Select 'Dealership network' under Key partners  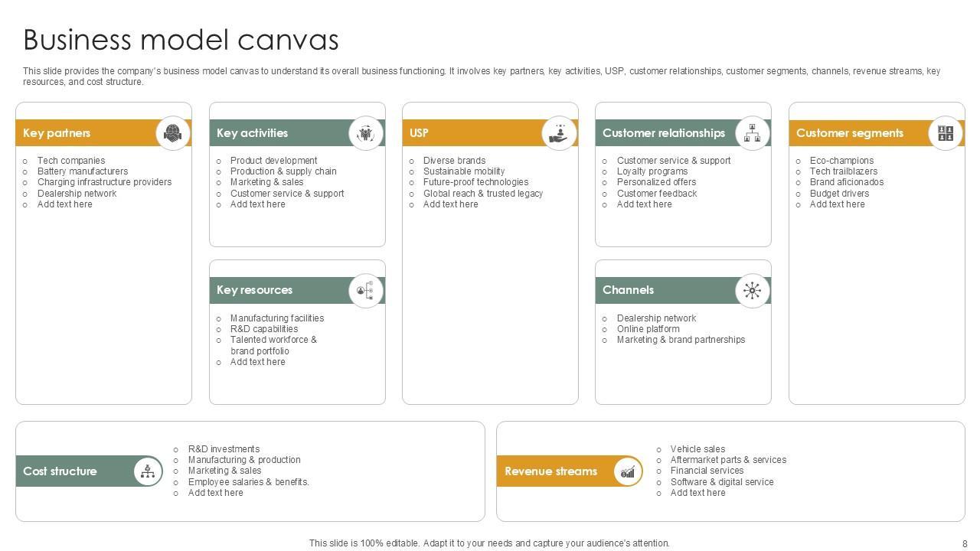click(x=77, y=194)
